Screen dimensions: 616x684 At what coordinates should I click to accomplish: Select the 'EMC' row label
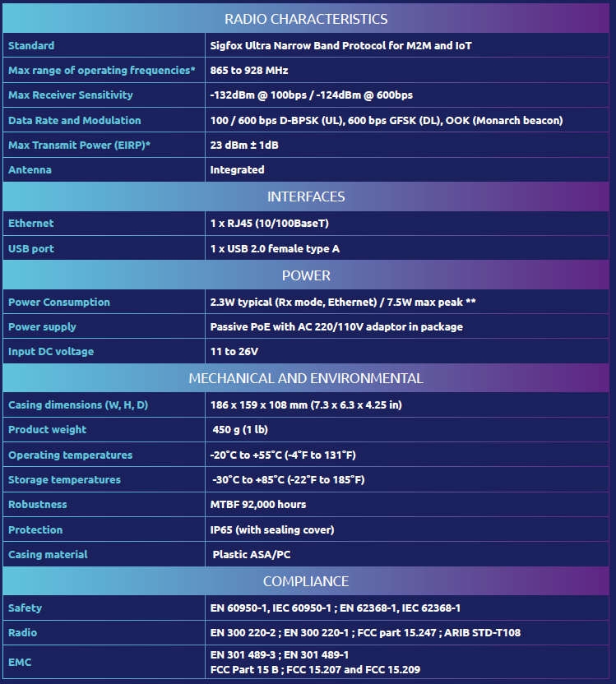point(20,662)
